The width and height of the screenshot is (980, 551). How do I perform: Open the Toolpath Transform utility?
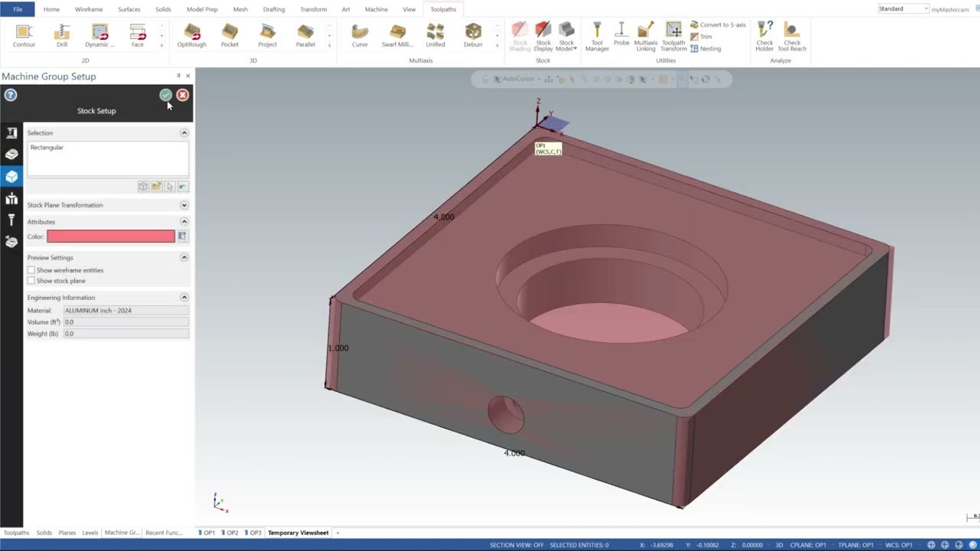pos(674,37)
